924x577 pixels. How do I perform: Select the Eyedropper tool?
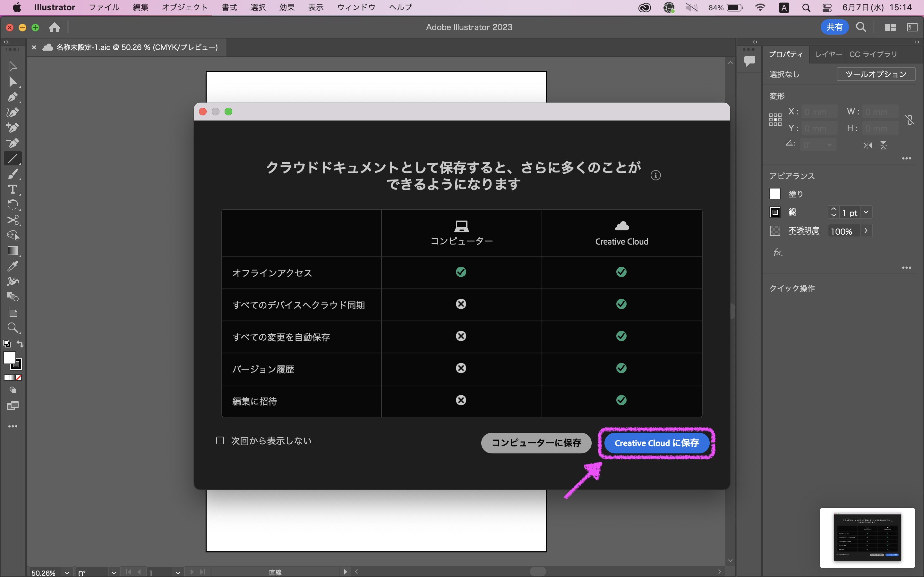tap(12, 266)
